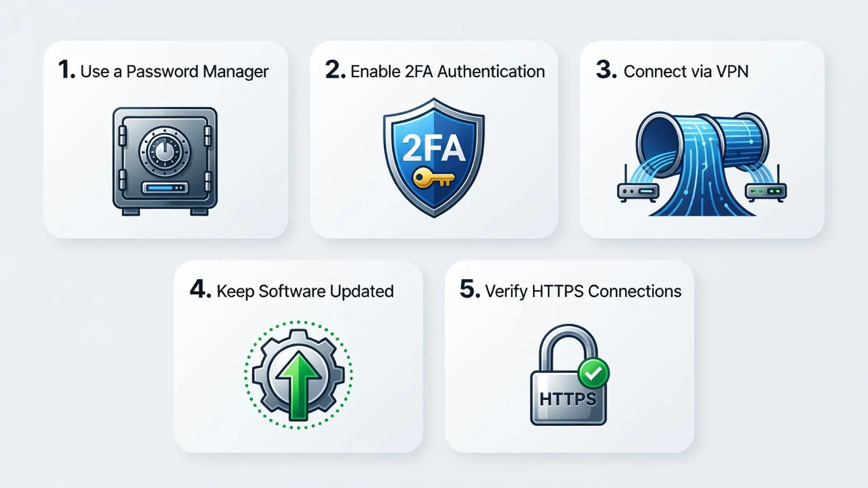Image resolution: width=868 pixels, height=488 pixels.
Task: Click the blue display slot on the safe
Action: click(x=165, y=188)
